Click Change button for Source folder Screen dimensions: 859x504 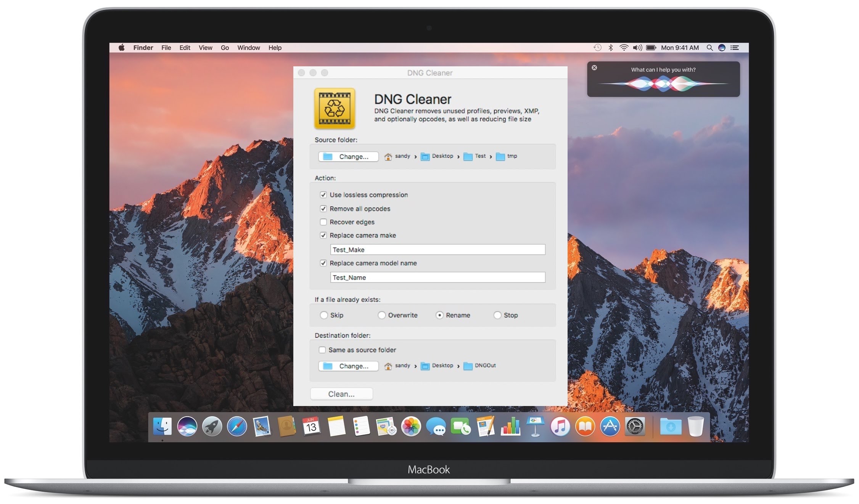coord(348,157)
